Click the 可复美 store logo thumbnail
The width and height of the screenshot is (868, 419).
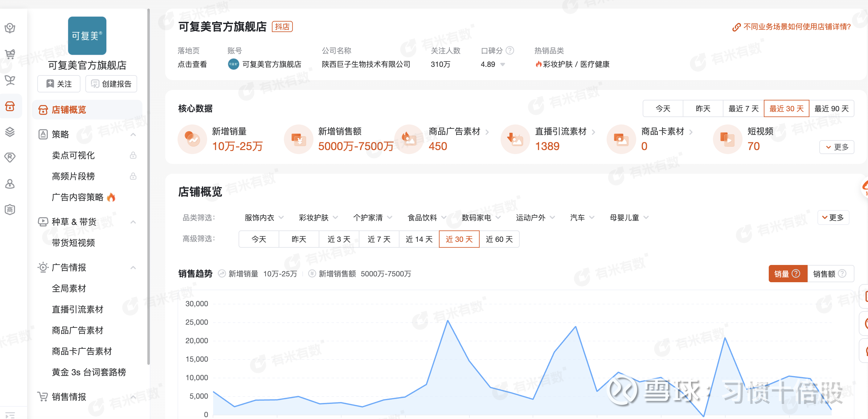[87, 36]
